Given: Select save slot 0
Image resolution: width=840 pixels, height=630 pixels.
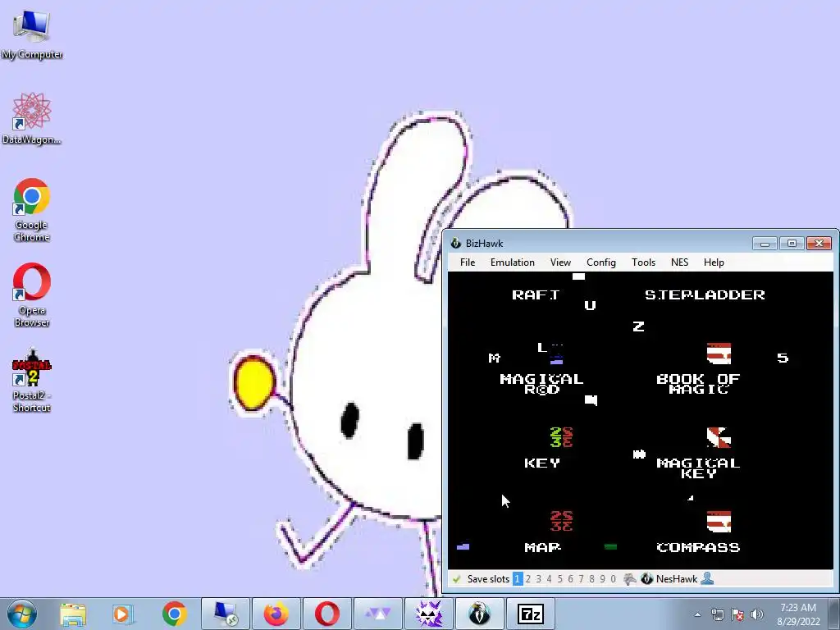Looking at the screenshot, I should pos(614,578).
